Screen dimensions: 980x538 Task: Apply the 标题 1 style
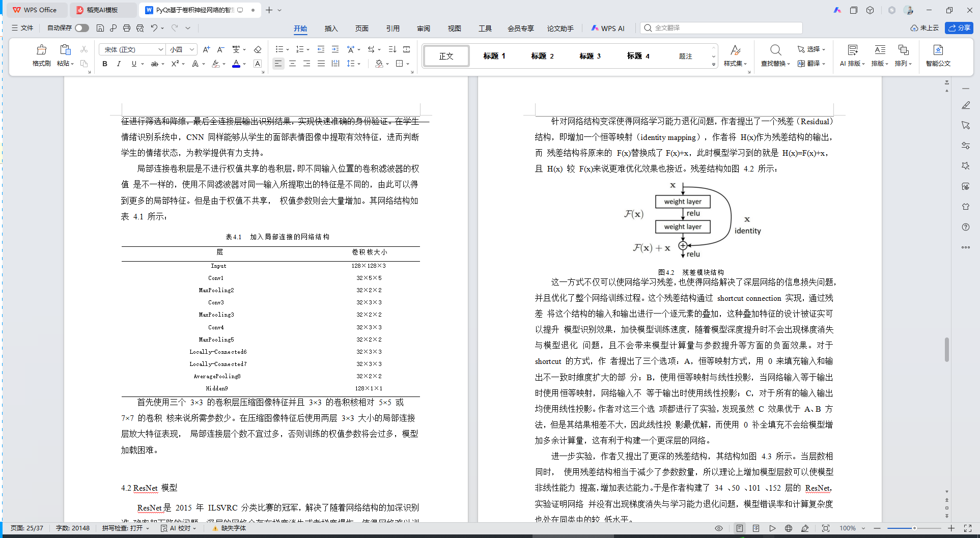(494, 56)
